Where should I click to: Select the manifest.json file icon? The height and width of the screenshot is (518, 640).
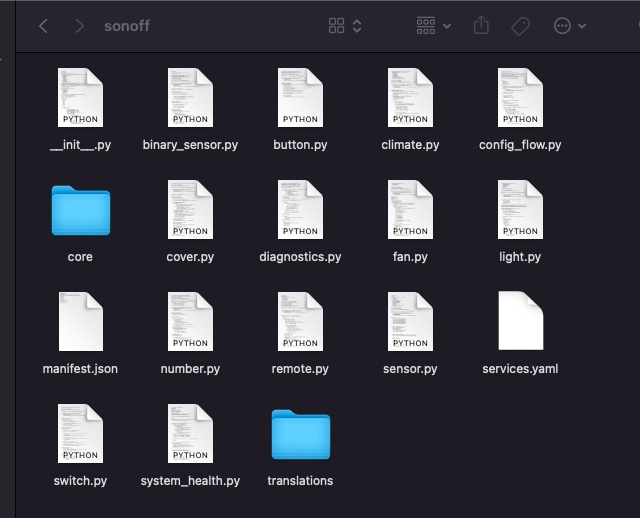coord(81,321)
